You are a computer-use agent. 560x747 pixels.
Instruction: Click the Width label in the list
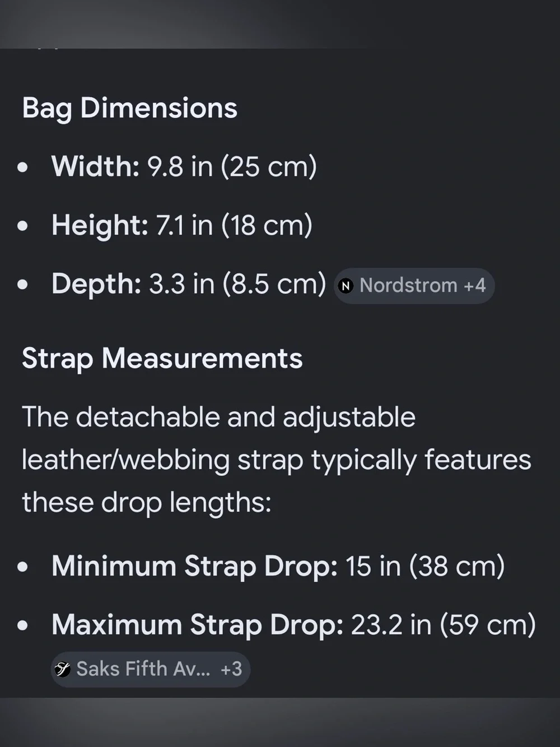95,166
